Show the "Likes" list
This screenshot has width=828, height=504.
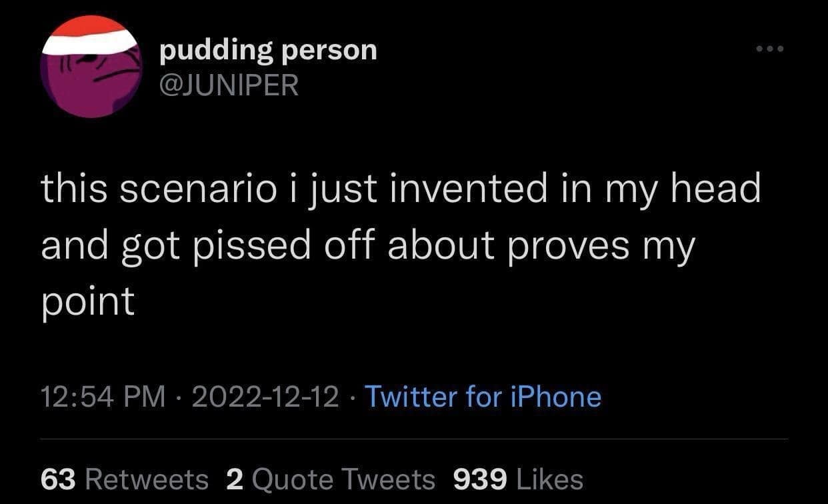pos(549,479)
